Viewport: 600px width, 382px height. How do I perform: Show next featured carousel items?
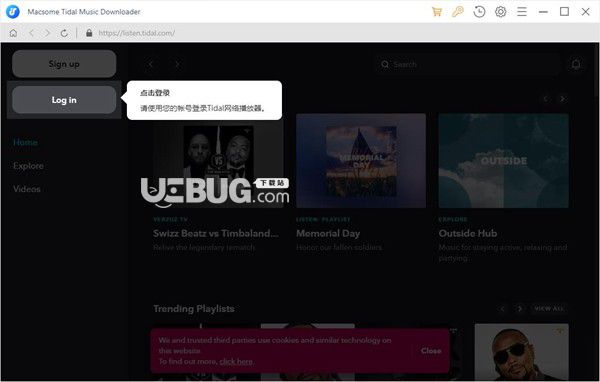(x=562, y=99)
